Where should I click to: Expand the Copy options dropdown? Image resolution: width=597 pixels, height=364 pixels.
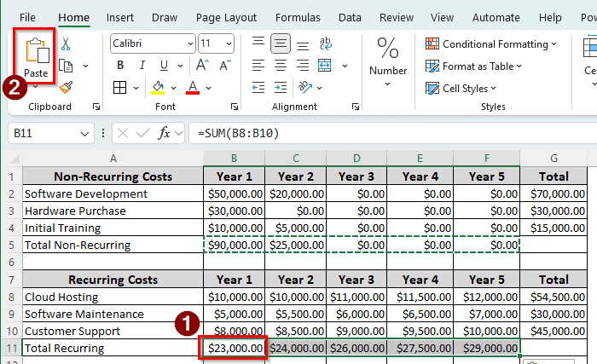(x=85, y=66)
